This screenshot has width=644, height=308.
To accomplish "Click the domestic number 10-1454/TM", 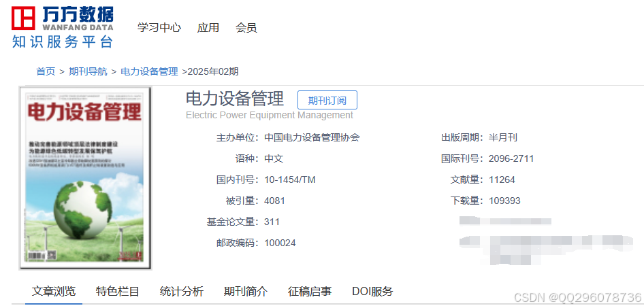I will click(290, 179).
